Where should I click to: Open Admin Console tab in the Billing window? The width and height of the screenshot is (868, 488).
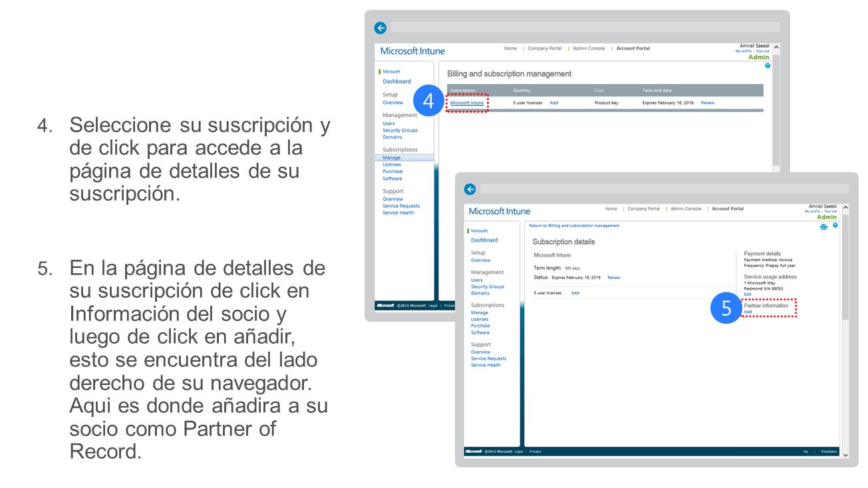click(589, 48)
